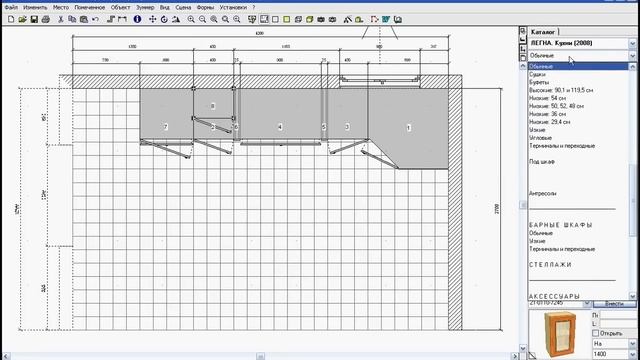
Task: Enable the Открыть checkbox
Action: coord(596,333)
